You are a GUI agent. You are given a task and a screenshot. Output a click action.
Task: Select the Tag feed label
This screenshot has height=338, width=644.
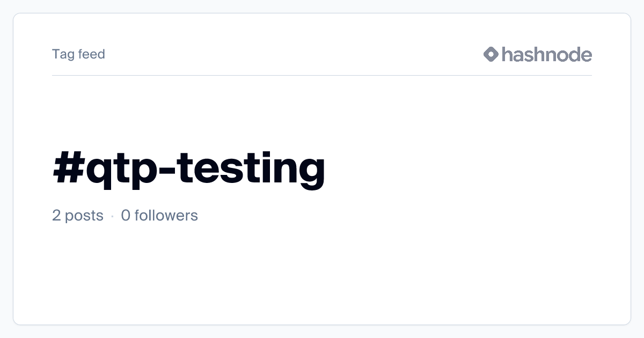pos(78,54)
